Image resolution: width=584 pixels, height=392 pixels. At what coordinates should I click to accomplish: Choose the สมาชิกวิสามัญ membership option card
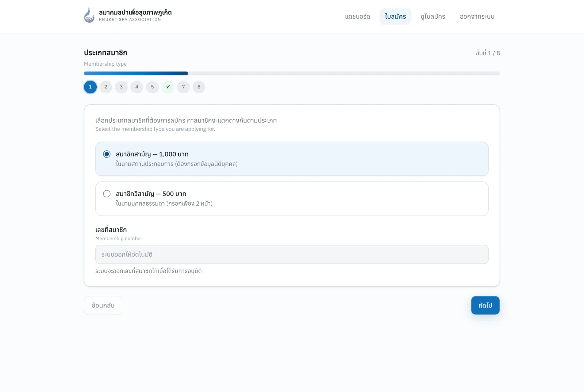(292, 199)
